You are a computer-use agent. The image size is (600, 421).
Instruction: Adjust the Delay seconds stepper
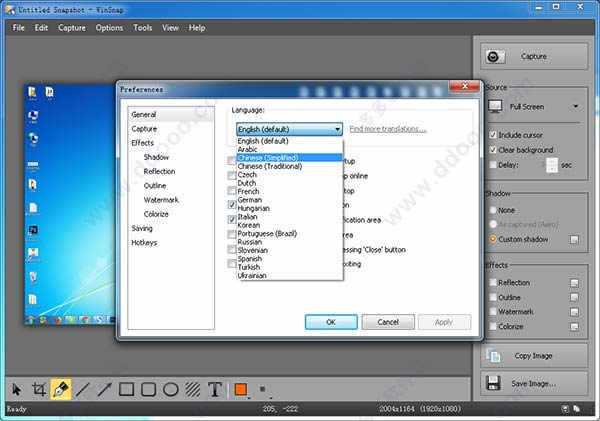pos(552,165)
